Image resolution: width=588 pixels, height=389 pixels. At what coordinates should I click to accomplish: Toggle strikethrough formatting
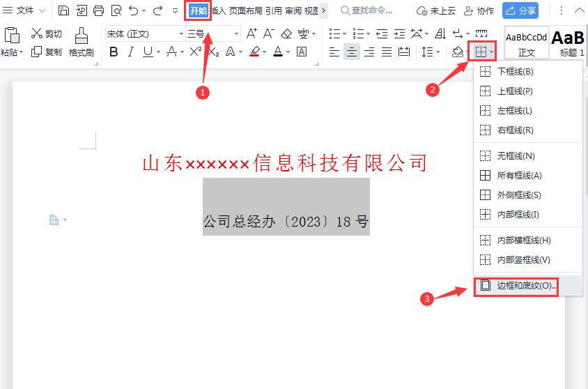[172, 52]
